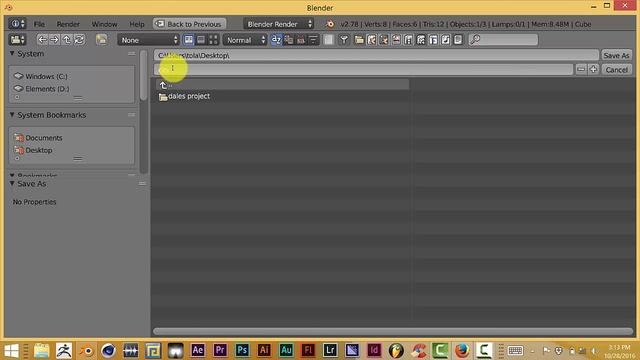This screenshot has width=640, height=360.
Task: Create a new folder
Action: [101, 40]
